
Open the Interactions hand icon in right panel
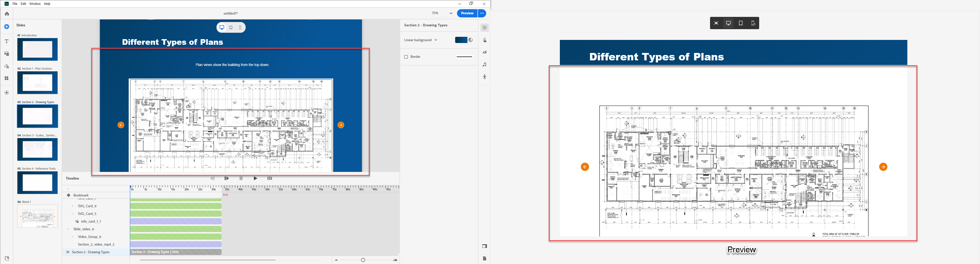484,40
